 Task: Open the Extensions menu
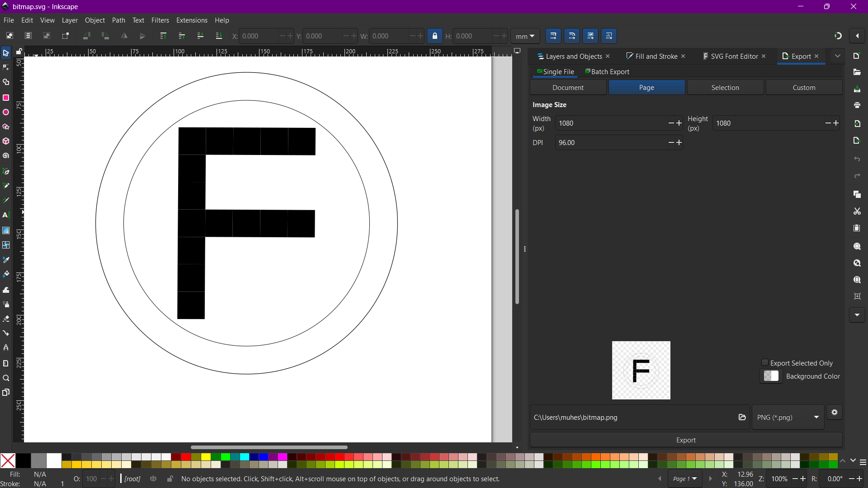click(192, 20)
